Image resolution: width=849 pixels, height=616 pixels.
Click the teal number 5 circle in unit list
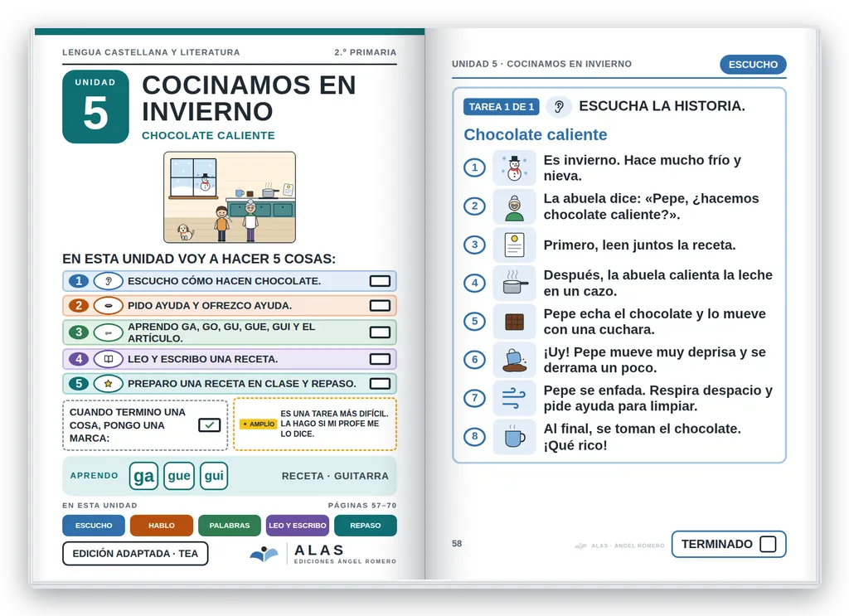[79, 383]
